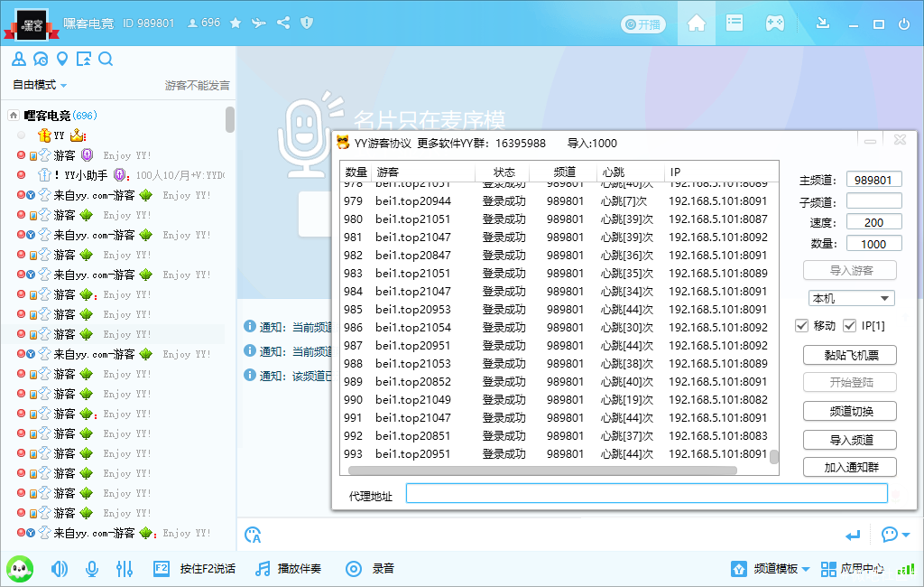The image size is (924, 587).
Task: Click the 主频道 input field with 989801
Action: 873,180
